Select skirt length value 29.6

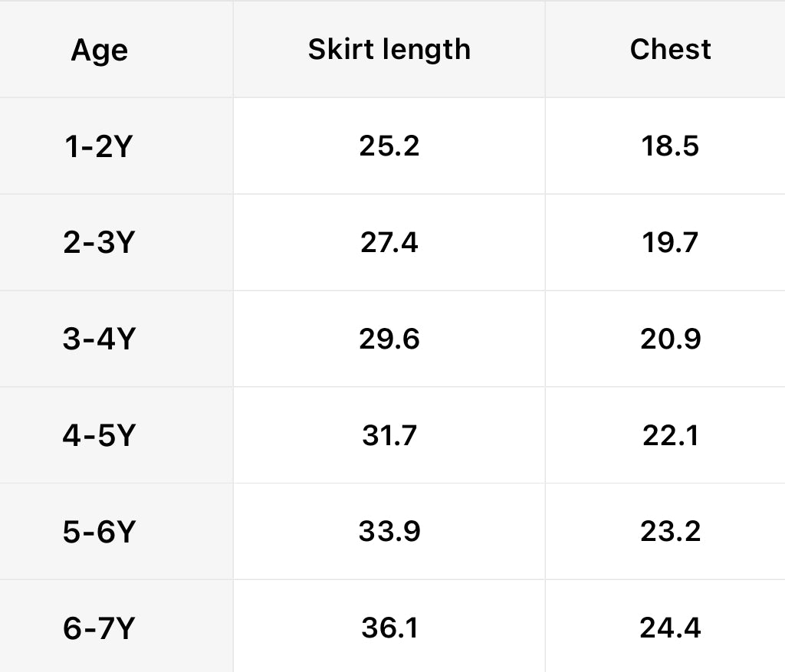tap(389, 339)
